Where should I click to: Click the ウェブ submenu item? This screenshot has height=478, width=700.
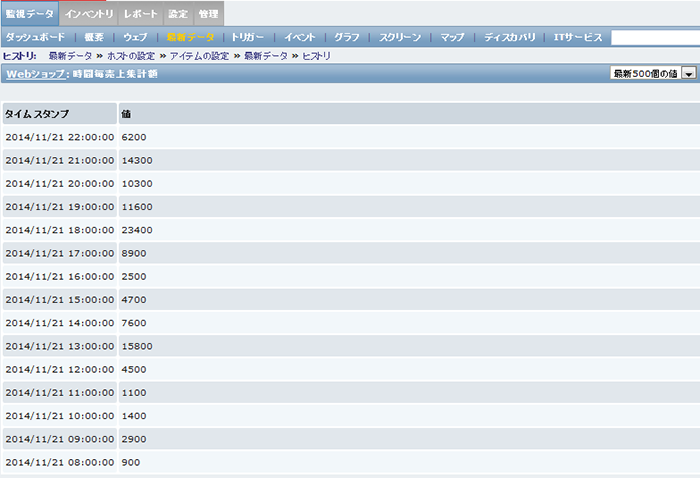[135, 37]
